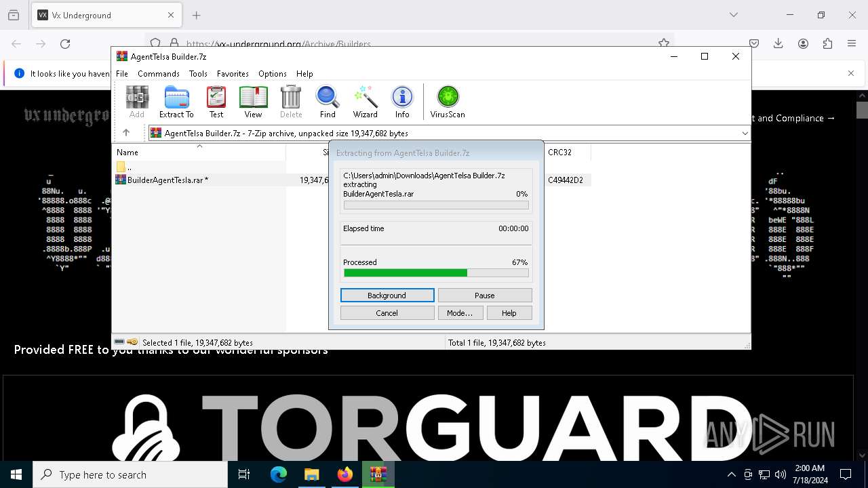This screenshot has width=868, height=488.
Task: Dismiss the Firefox notification bar
Action: 851,73
